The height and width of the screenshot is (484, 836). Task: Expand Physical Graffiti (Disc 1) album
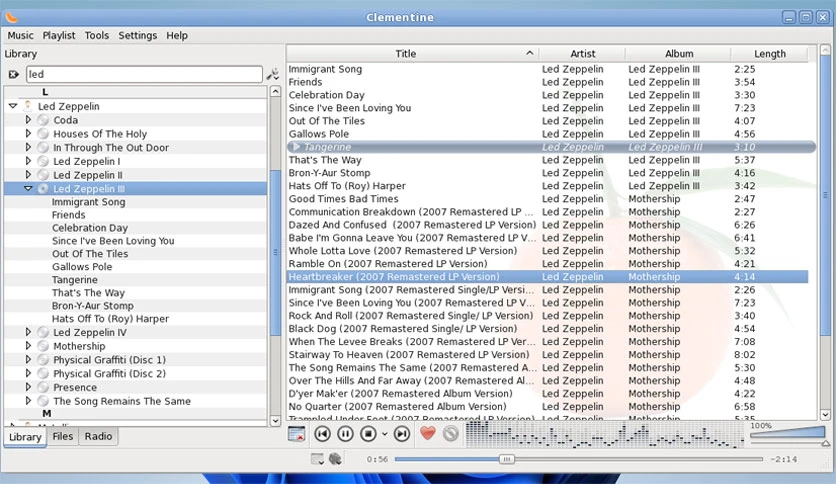coord(28,360)
